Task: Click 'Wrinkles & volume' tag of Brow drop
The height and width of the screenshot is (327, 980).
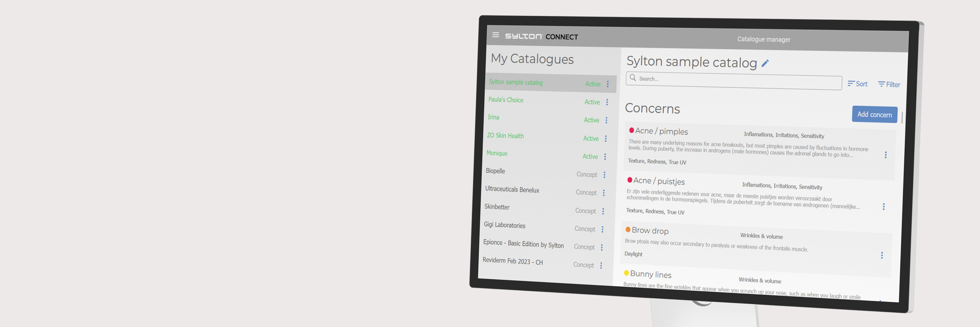Action: click(x=761, y=236)
